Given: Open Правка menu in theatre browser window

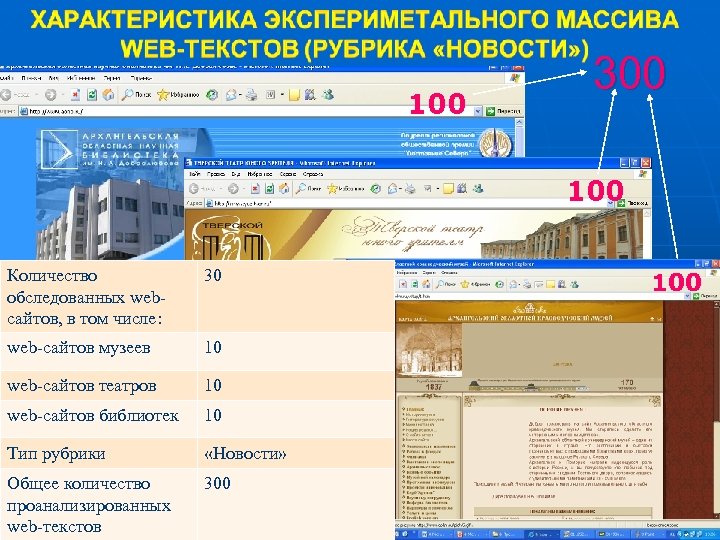Looking at the screenshot, I should (216, 174).
